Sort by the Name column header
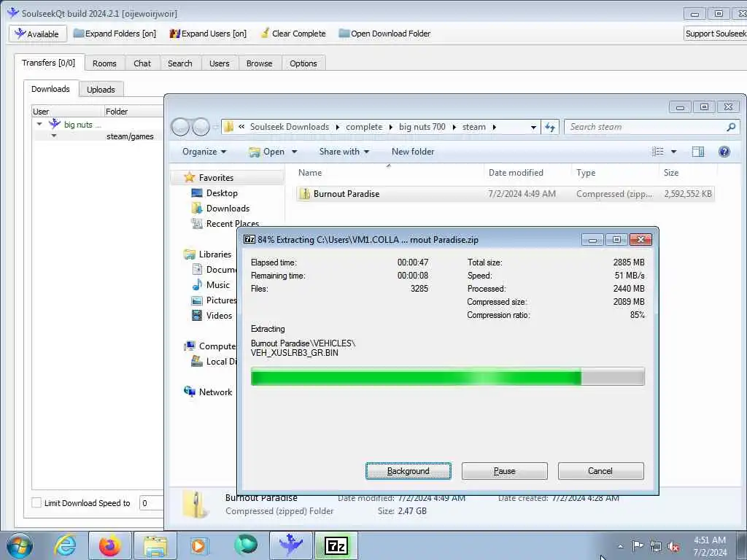Viewport: 747px width, 560px height. (389, 173)
